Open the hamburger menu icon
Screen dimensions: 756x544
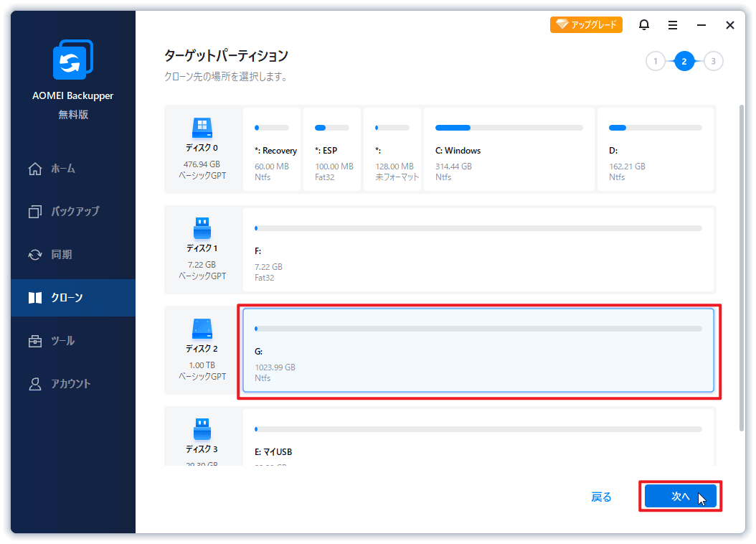(x=673, y=25)
